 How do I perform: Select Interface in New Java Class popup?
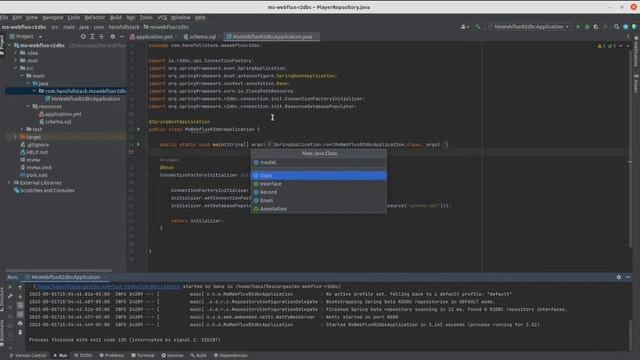319,184
